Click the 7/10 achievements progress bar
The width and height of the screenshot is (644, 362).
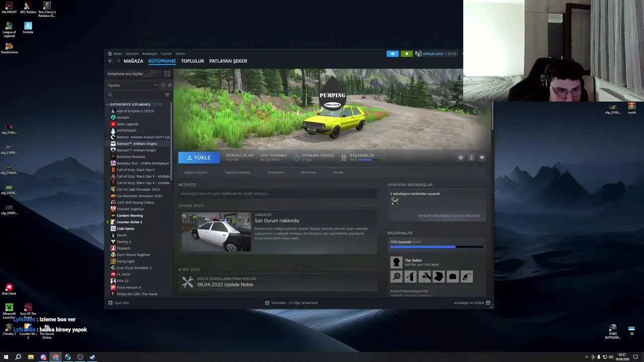click(437, 247)
